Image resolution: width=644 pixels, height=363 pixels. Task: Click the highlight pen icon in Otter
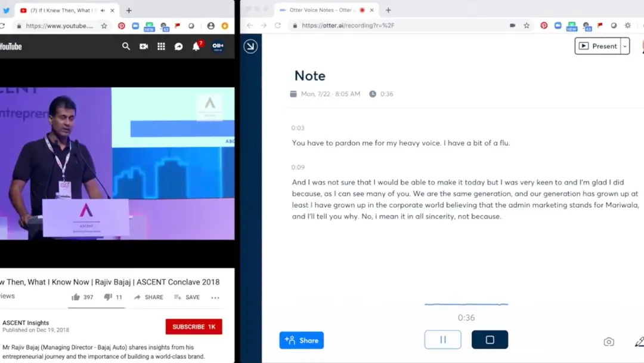coord(639,342)
